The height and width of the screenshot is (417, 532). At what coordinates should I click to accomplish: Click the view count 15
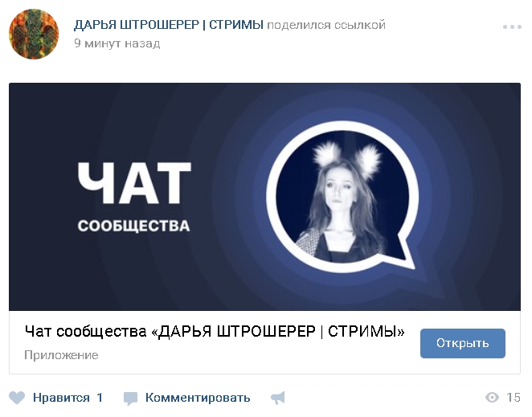click(x=513, y=398)
